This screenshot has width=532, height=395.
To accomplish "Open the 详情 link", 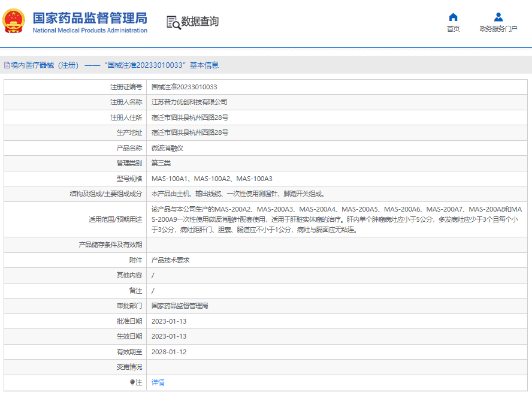I will [x=158, y=382].
